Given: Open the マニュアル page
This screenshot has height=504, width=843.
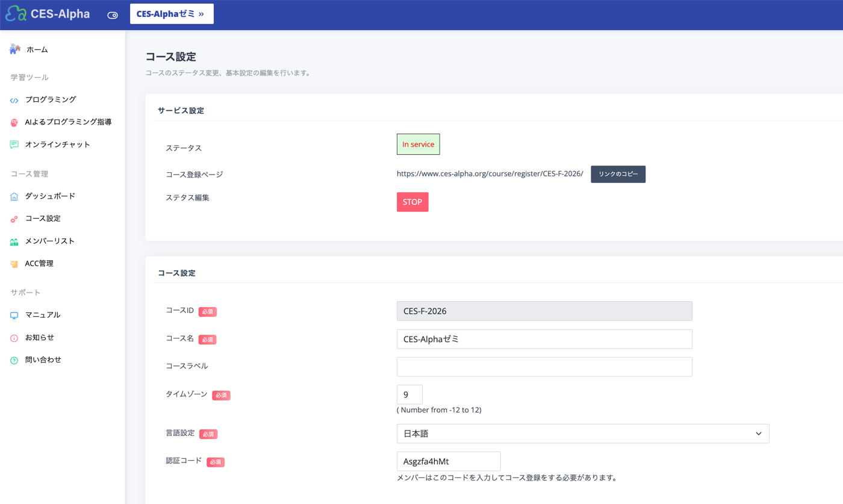Looking at the screenshot, I should 43,315.
